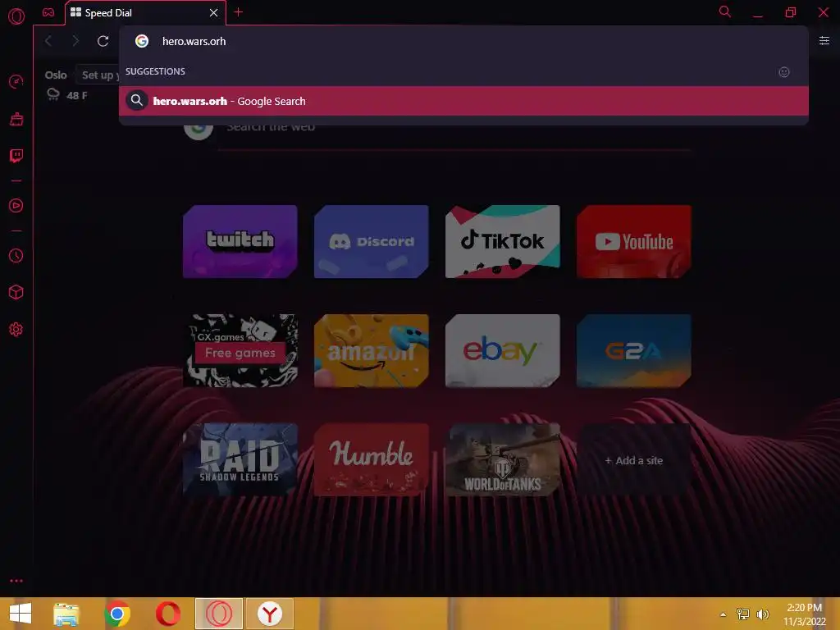Open World of Tanks tile
The height and width of the screenshot is (630, 840).
tap(503, 460)
